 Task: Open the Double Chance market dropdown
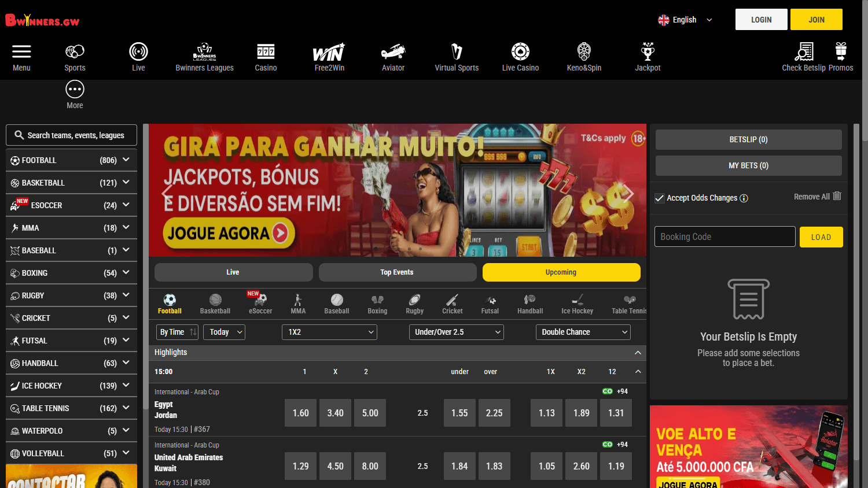point(583,332)
